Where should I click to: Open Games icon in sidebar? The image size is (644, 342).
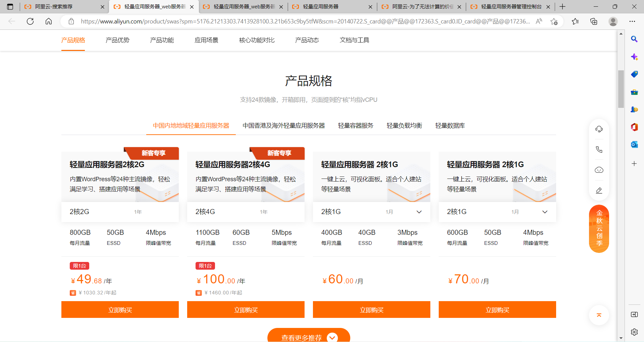(634, 109)
